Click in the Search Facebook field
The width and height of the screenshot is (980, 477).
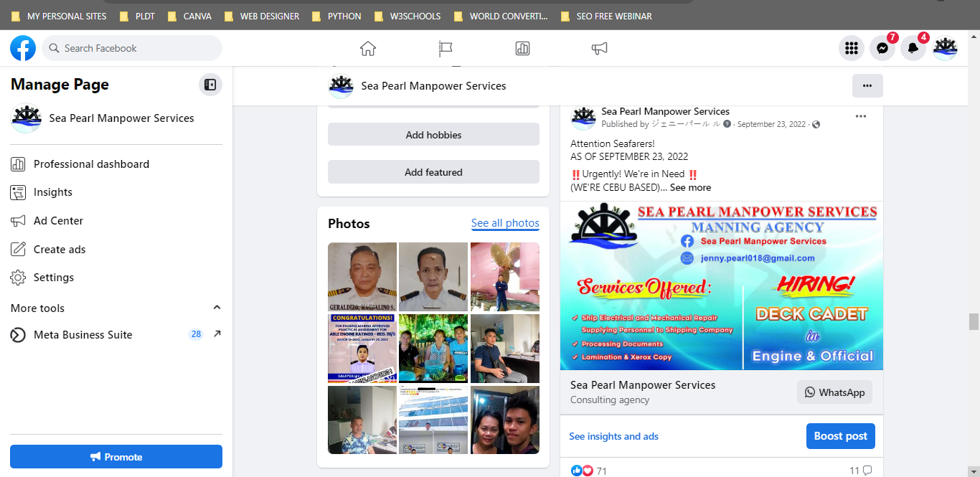[x=132, y=48]
